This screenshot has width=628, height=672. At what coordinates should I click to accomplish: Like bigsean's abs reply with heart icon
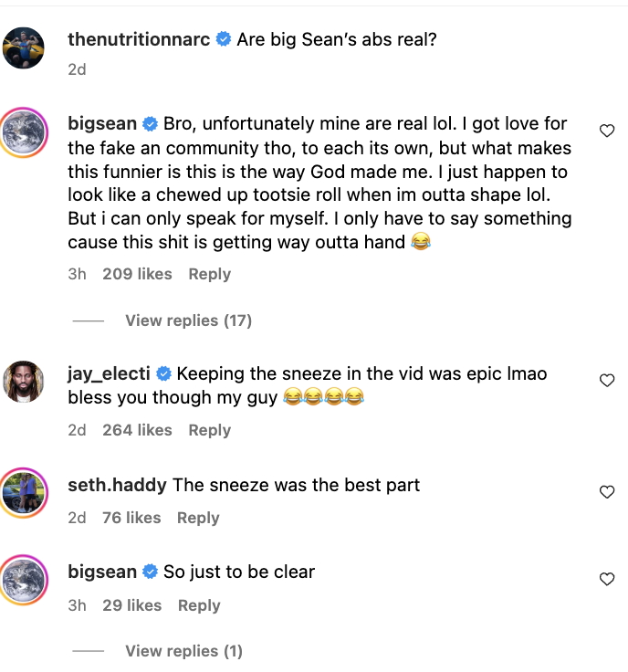point(606,131)
